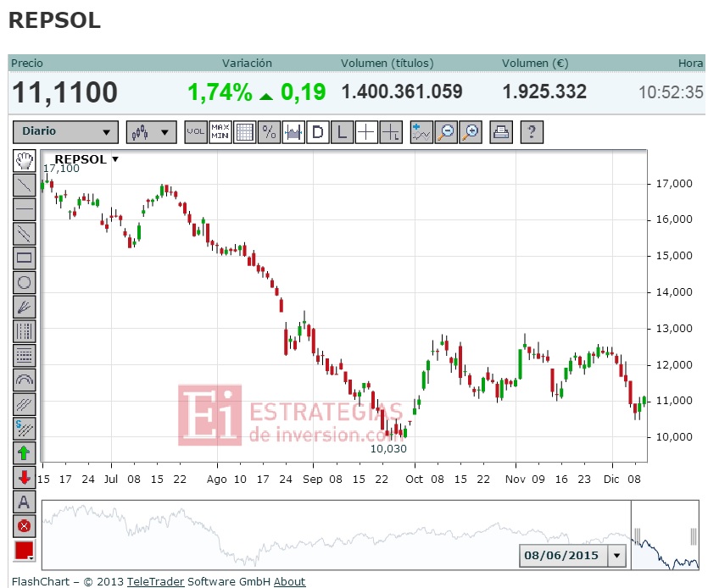
Task: Click the Precio column header
Action: tap(27, 64)
